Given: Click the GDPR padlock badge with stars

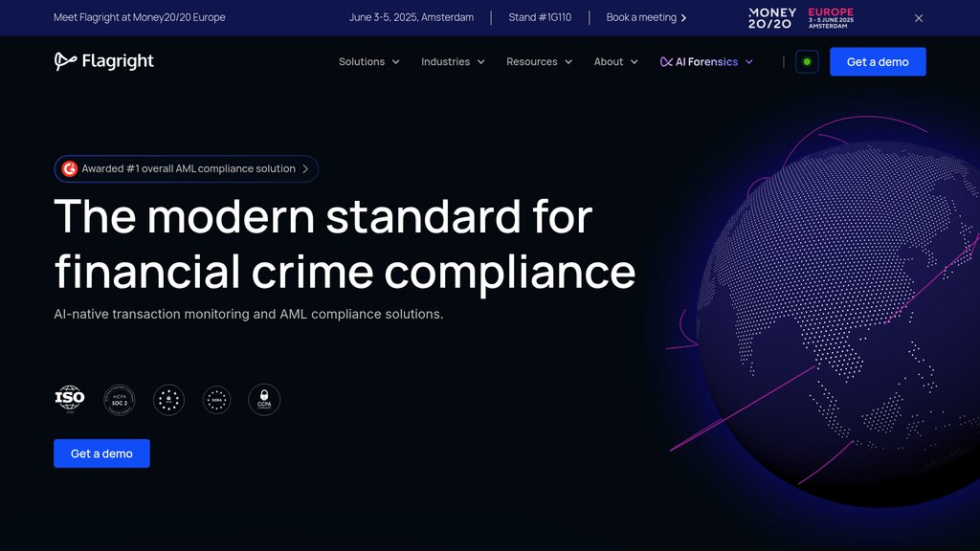Looking at the screenshot, I should (168, 399).
